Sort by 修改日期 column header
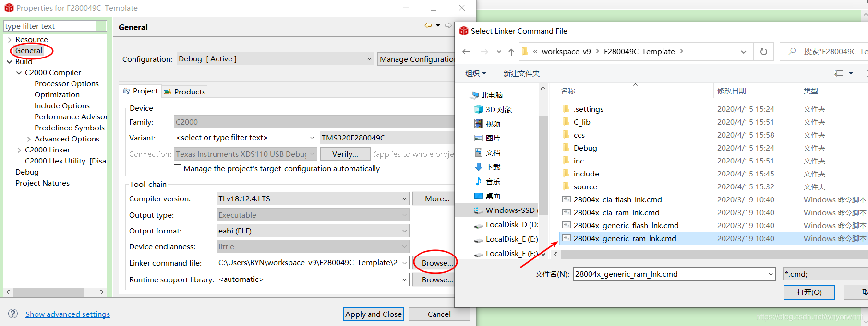Viewport: 868px width, 326px height. pos(731,91)
